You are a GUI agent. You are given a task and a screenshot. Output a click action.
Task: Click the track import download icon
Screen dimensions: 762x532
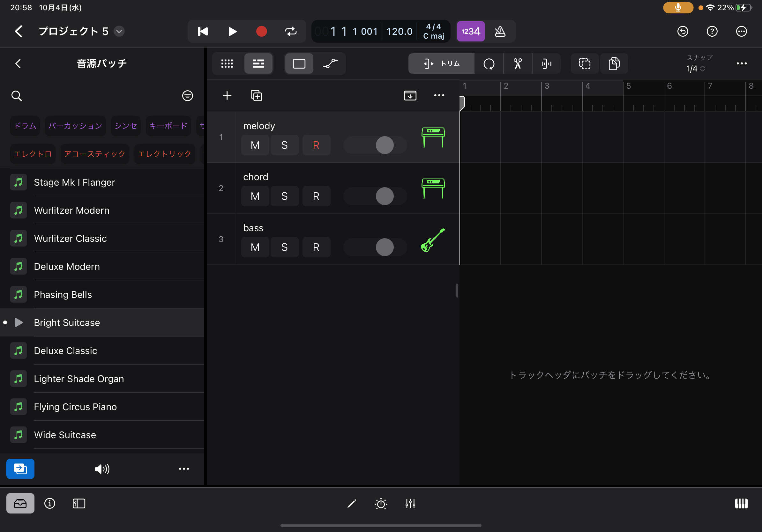click(x=410, y=96)
